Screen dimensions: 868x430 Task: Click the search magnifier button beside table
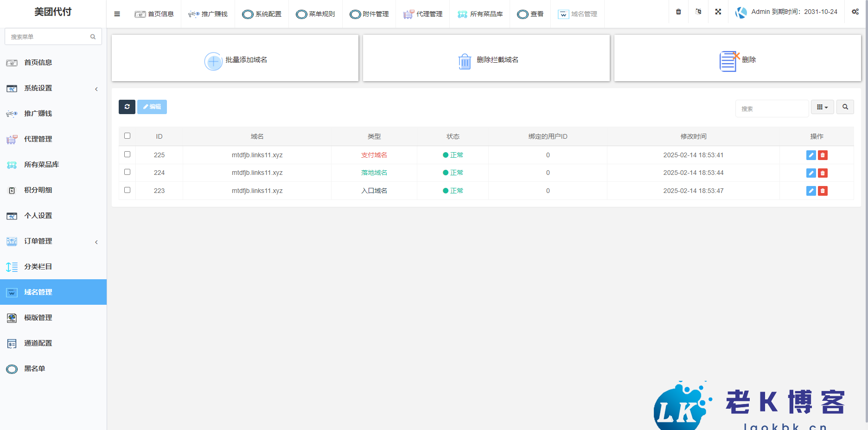(x=845, y=107)
